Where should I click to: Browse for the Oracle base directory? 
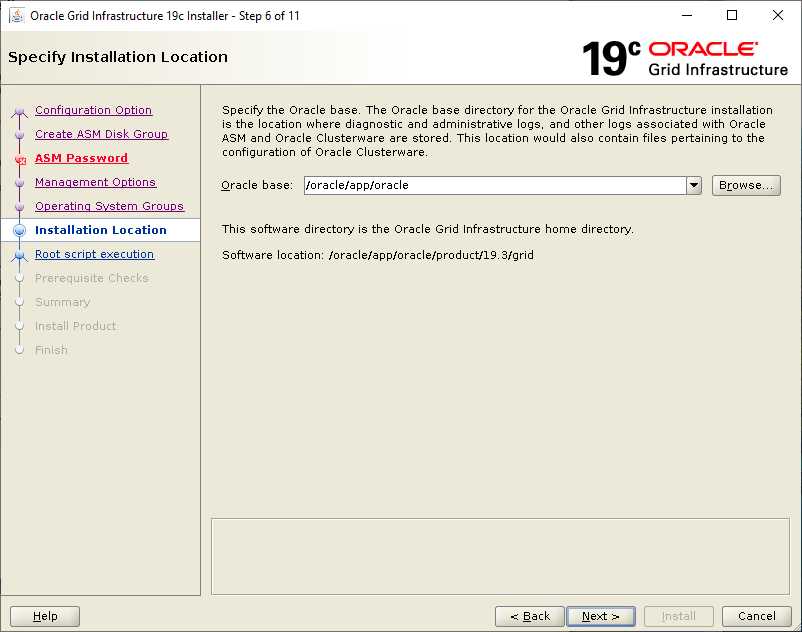[746, 185]
